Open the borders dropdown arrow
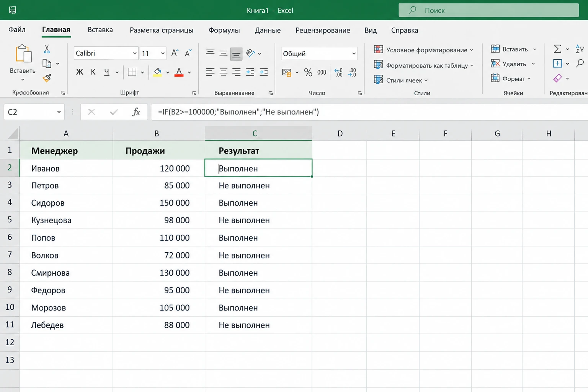 pyautogui.click(x=142, y=72)
